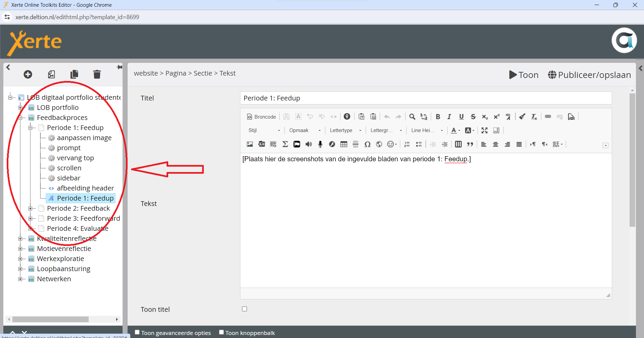Click the add new item plus icon

(x=28, y=74)
